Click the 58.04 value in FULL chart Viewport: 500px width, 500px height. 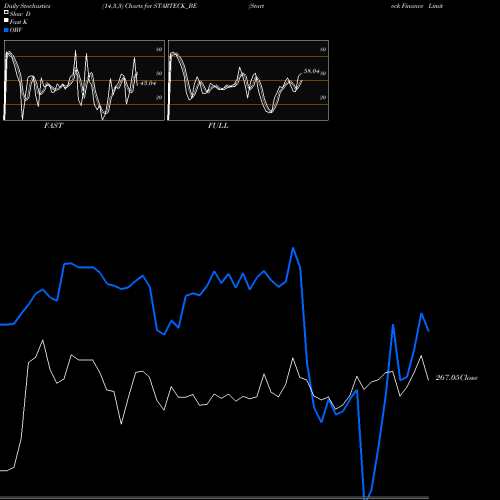click(311, 71)
